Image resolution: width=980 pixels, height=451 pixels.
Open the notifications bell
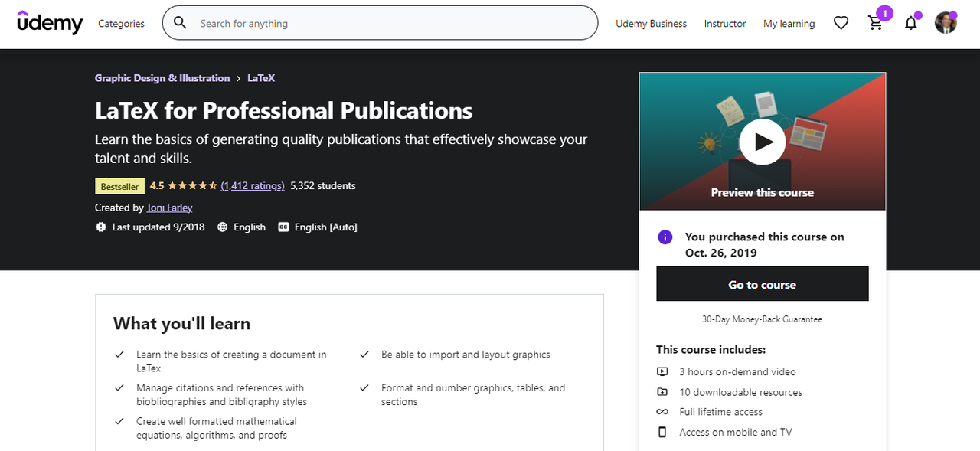pyautogui.click(x=910, y=23)
